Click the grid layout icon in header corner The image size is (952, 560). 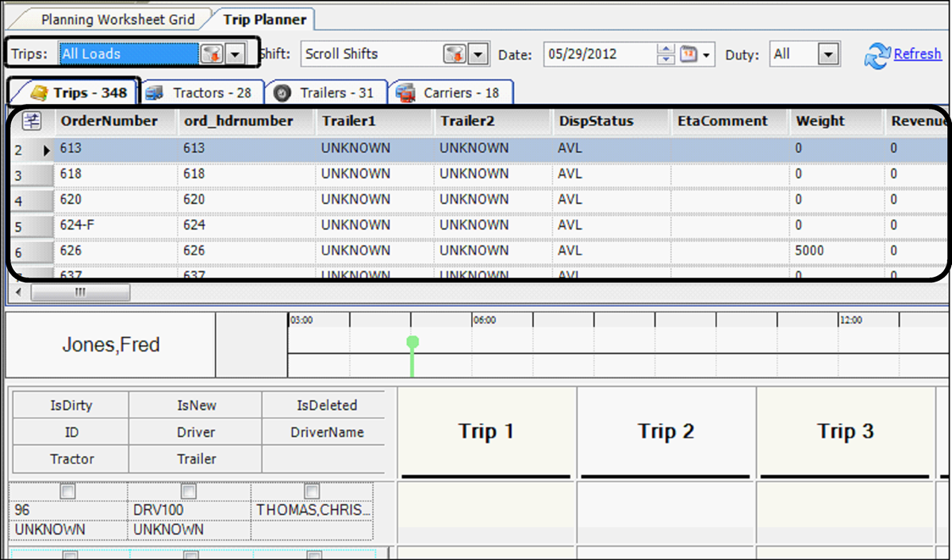32,121
